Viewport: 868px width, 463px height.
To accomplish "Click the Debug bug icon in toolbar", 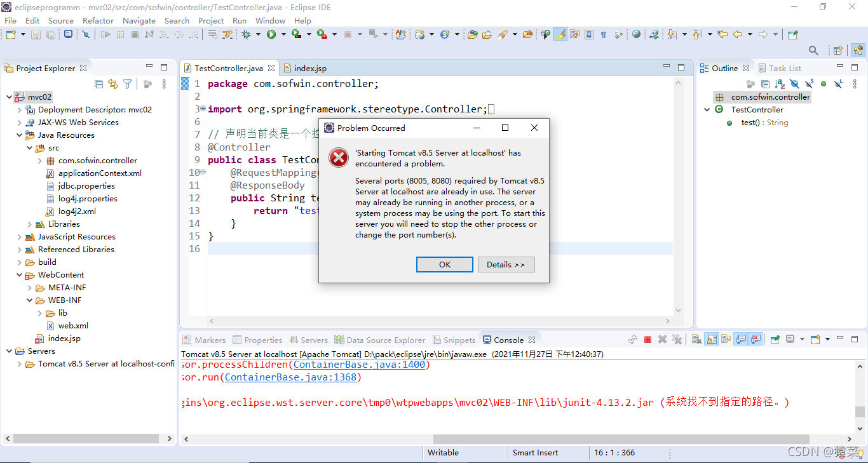I will [246, 34].
